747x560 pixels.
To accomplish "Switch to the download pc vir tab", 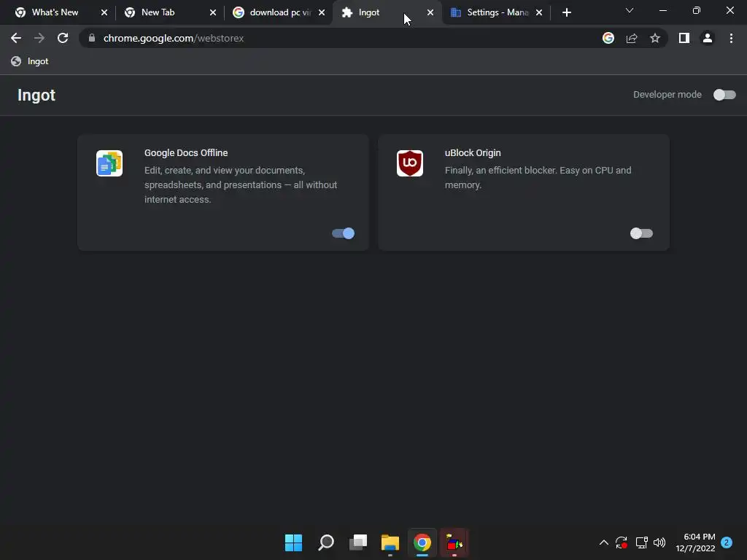I will [280, 12].
